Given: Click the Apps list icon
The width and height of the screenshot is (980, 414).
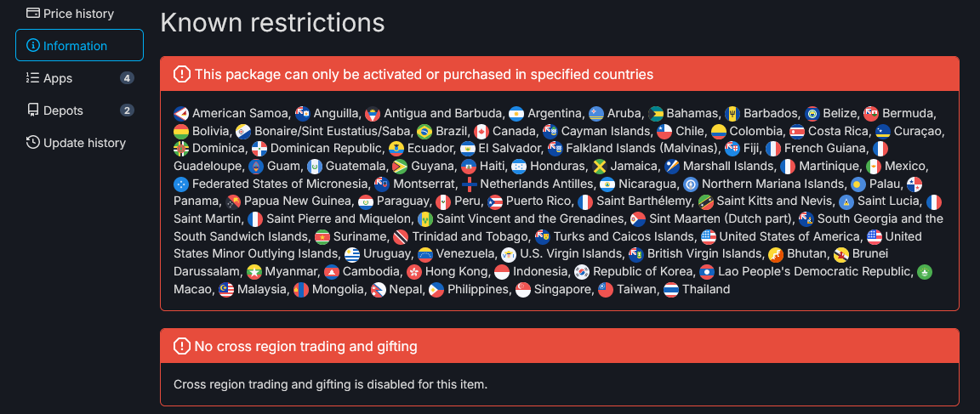Looking at the screenshot, I should 33,78.
